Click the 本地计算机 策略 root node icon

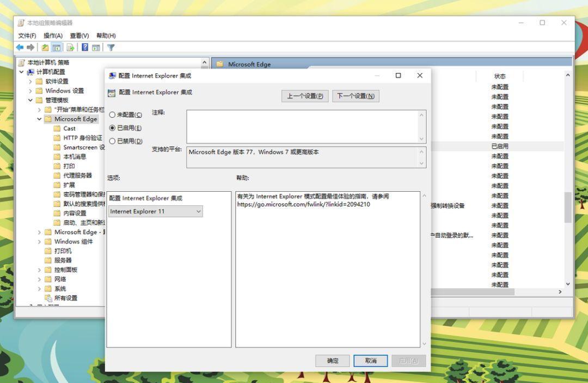coord(22,62)
